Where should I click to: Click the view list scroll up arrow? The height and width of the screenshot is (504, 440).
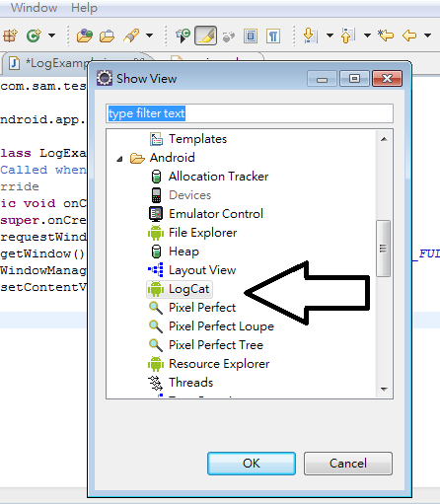click(384, 139)
